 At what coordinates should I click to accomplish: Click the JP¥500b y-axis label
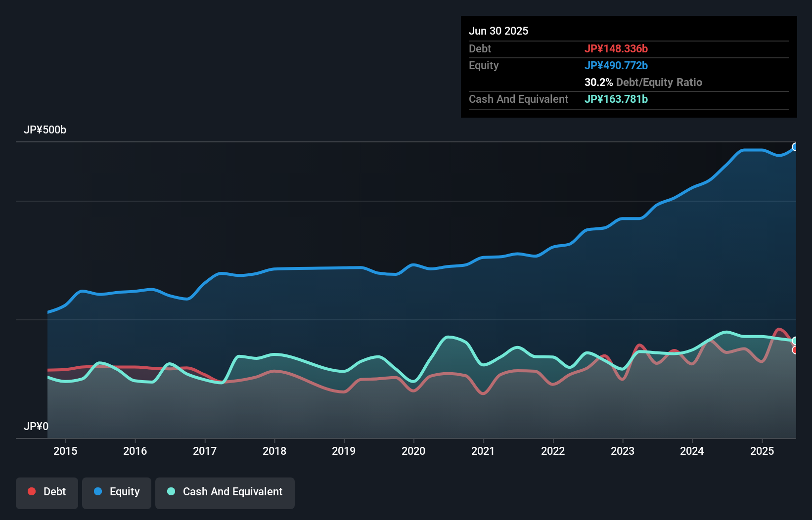45,130
